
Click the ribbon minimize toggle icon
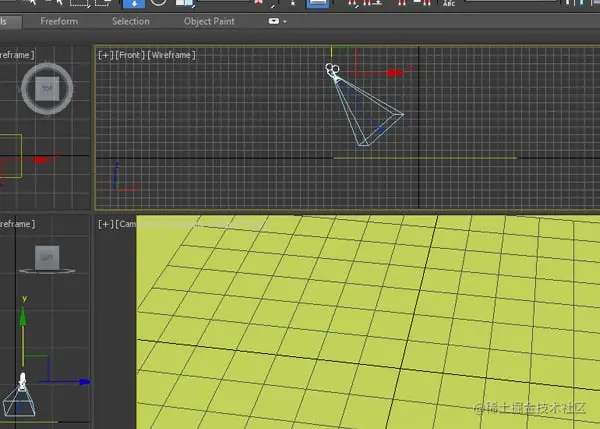[x=274, y=21]
